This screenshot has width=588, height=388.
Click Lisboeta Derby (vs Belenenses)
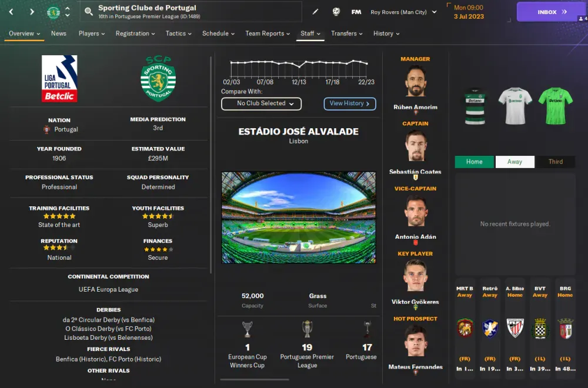(108, 338)
